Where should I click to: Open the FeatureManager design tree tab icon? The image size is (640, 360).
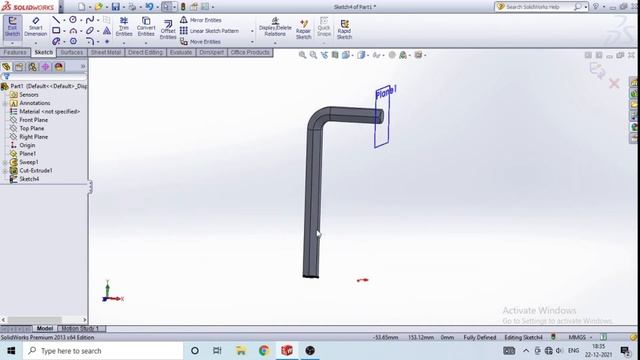(x=6, y=67)
